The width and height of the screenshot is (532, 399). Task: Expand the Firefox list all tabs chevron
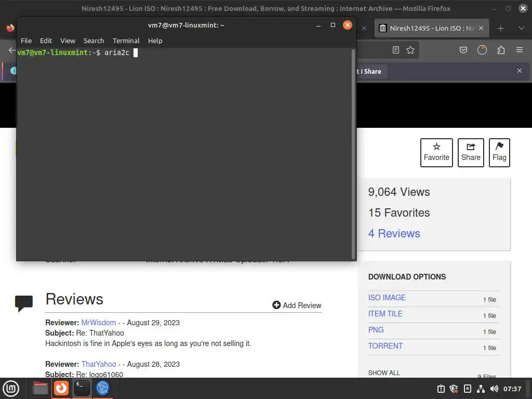click(x=522, y=28)
